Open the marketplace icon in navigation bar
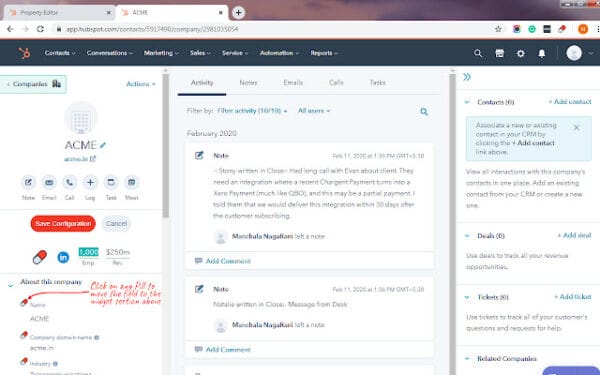This screenshot has height=375, width=600. pos(499,53)
